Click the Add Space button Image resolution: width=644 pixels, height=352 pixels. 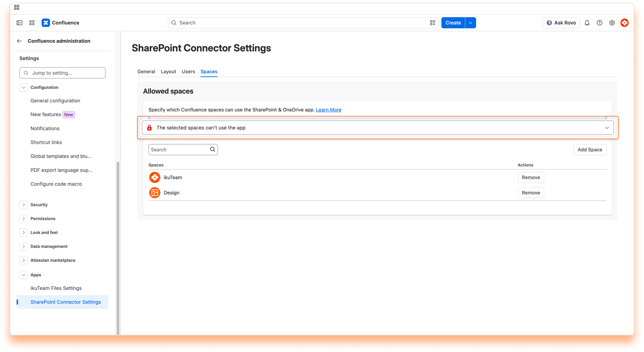coord(590,150)
